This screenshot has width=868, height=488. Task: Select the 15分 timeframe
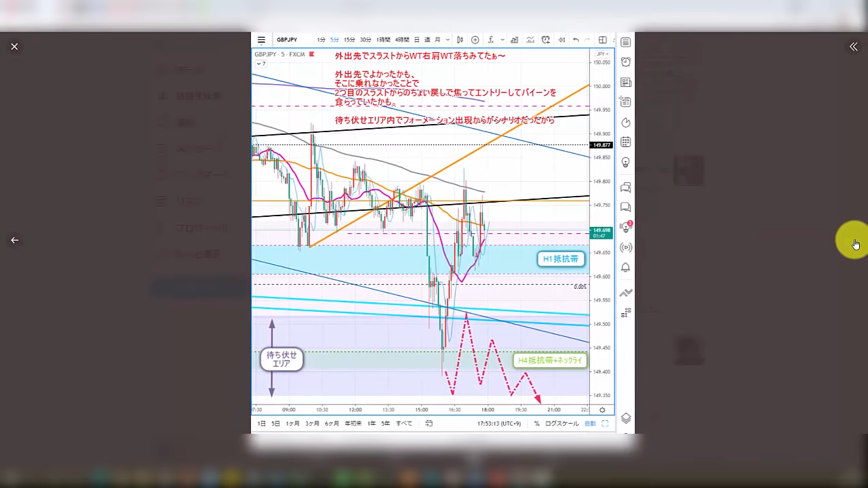349,40
